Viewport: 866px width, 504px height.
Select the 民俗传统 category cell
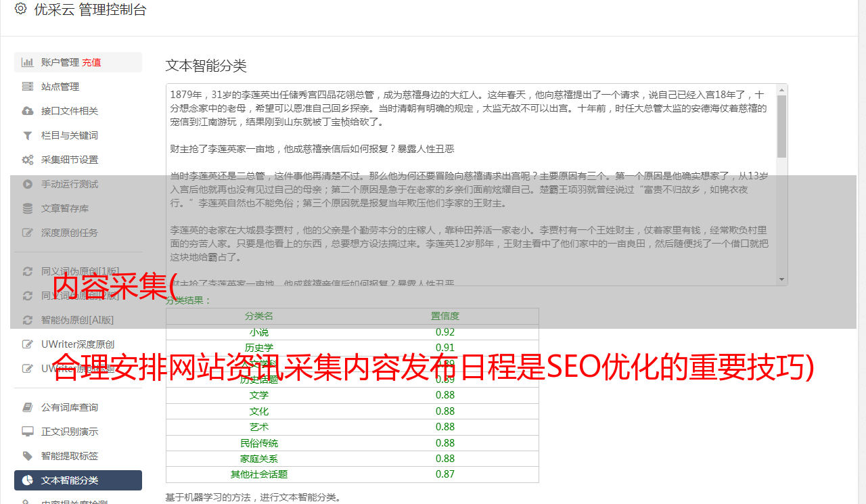(x=259, y=443)
